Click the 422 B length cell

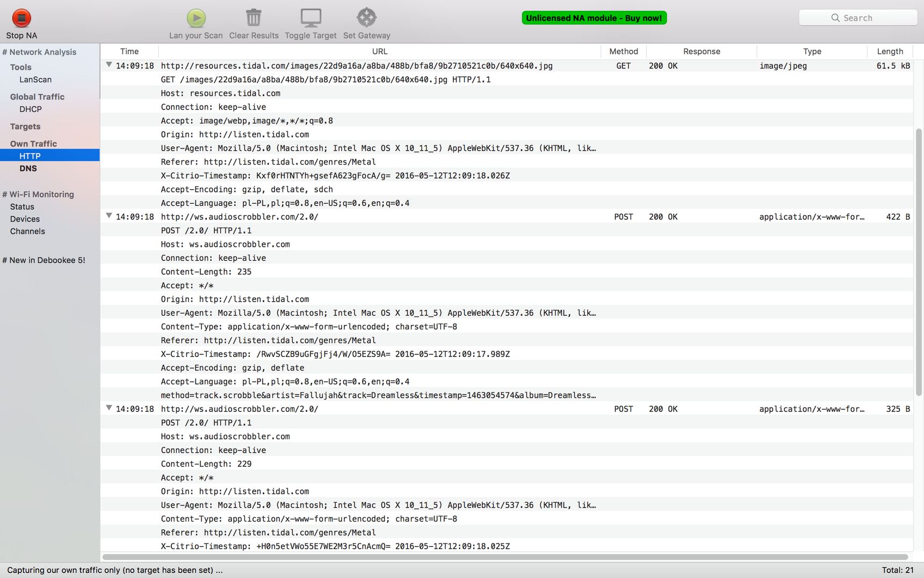[898, 217]
